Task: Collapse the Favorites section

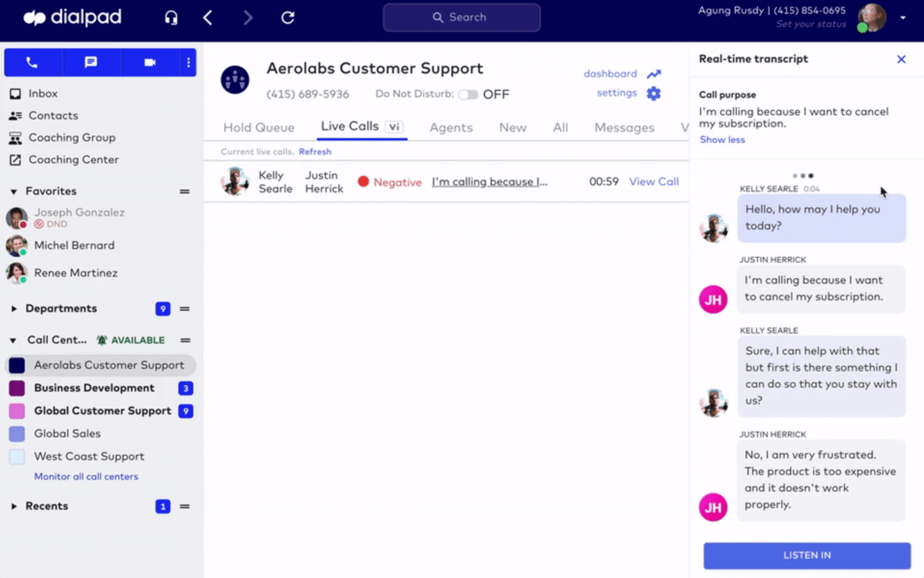Action: [x=14, y=192]
